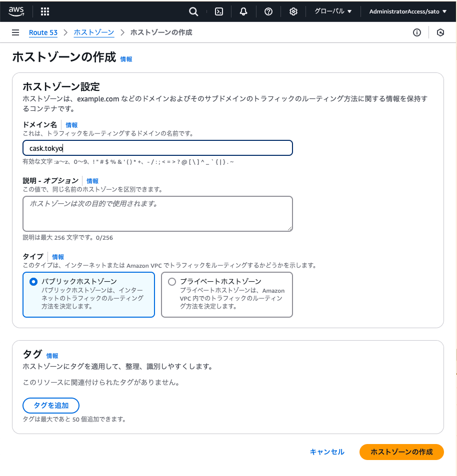Image resolution: width=457 pixels, height=476 pixels.
Task: Go to ホストゾーン breadcrumb link
Action: 94,32
